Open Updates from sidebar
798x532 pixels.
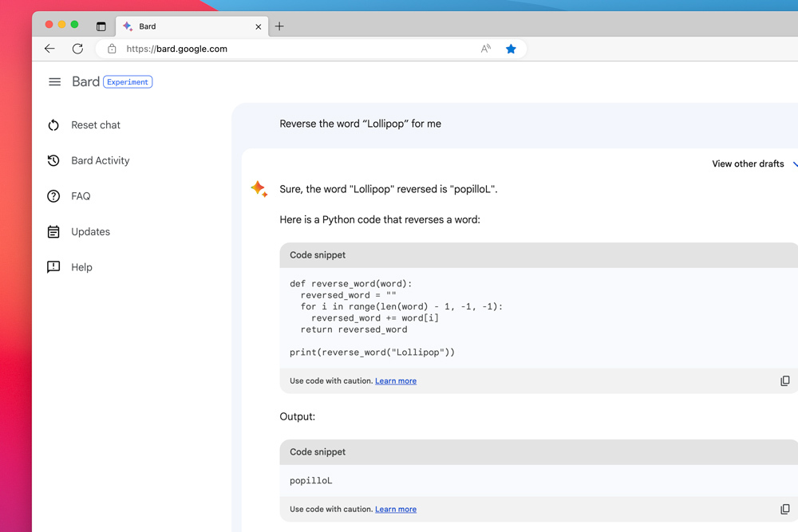coord(91,232)
